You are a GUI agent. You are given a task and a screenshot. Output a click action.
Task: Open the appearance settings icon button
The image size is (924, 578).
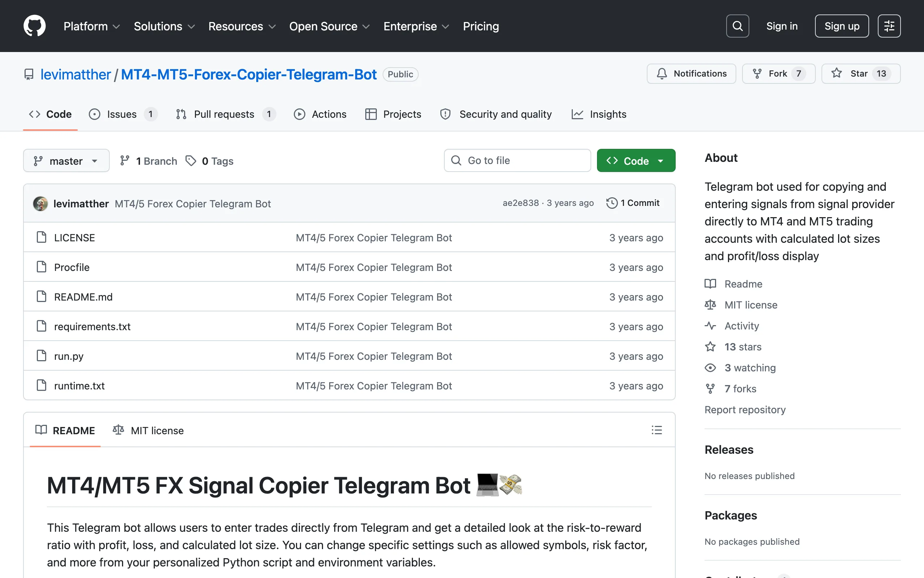(889, 26)
